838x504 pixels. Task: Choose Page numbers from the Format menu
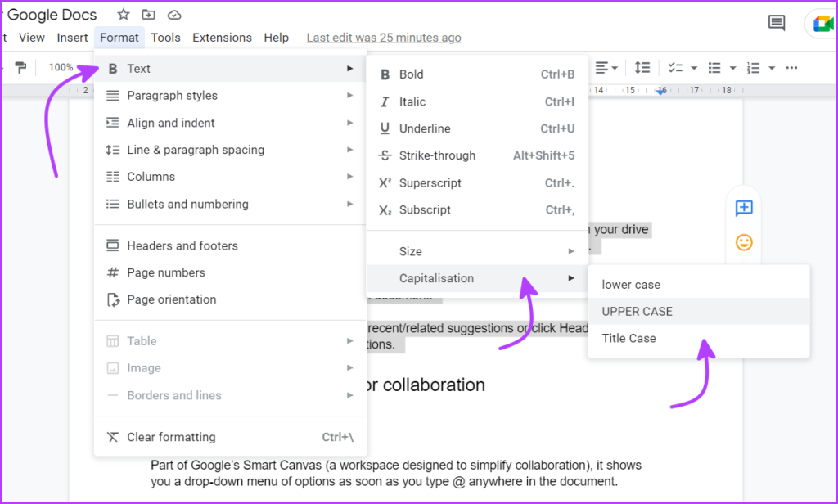230,272
